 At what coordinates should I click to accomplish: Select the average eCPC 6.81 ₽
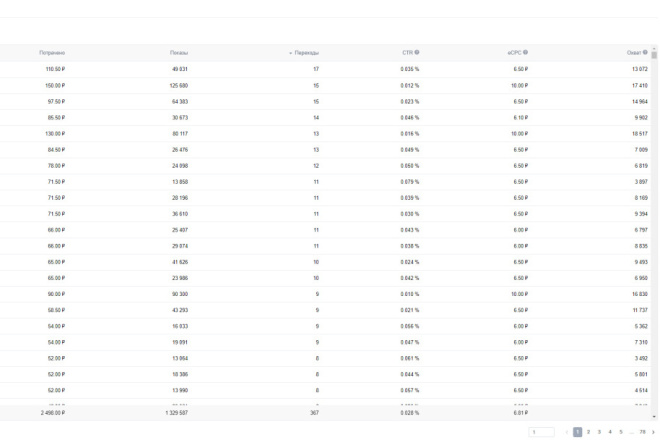coord(521,413)
